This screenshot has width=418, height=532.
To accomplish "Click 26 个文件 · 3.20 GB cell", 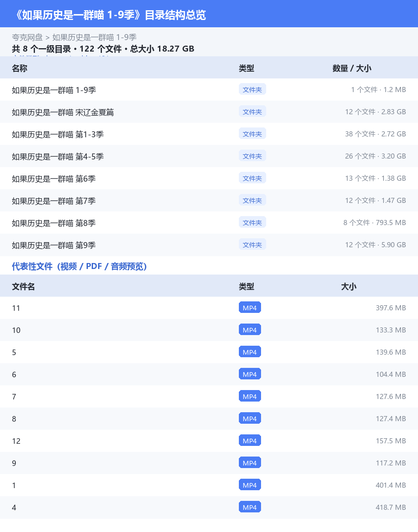I will pyautogui.click(x=375, y=156).
